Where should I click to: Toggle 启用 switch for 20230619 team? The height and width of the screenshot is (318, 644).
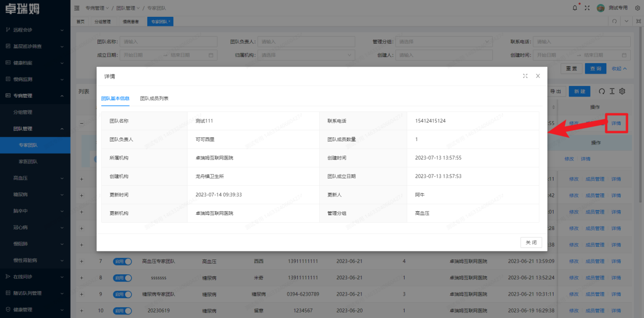122,310
